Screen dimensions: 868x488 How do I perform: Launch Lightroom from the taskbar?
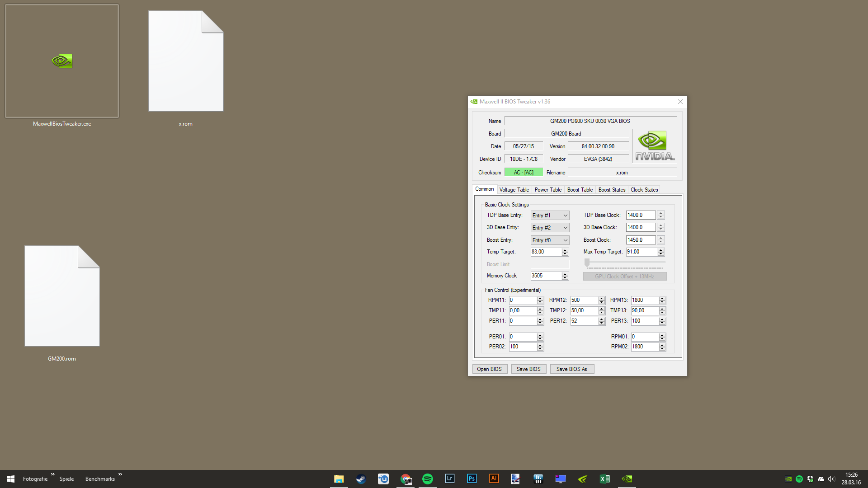tap(449, 479)
